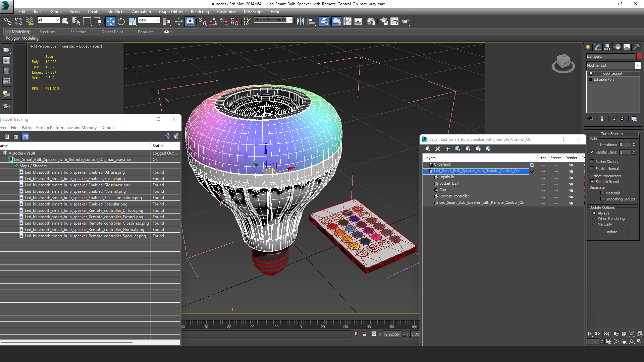Click the red object color swatch
This screenshot has width=644, height=362.
[639, 56]
